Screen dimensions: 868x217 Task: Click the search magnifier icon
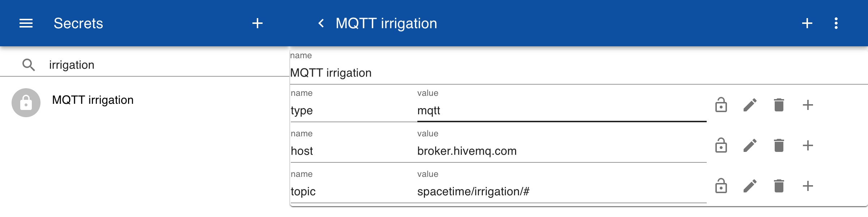29,65
